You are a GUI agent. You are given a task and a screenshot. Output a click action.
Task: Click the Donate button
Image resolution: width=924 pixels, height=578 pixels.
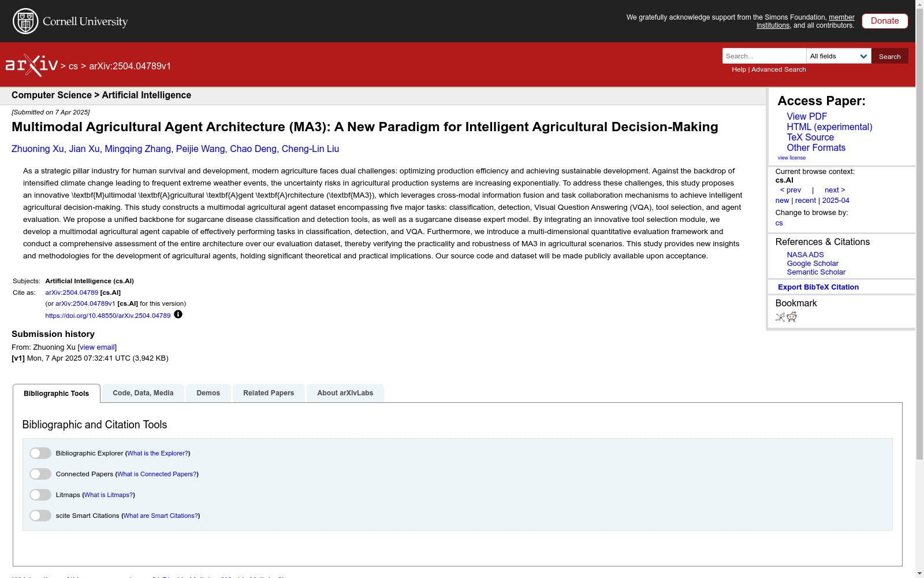(885, 21)
